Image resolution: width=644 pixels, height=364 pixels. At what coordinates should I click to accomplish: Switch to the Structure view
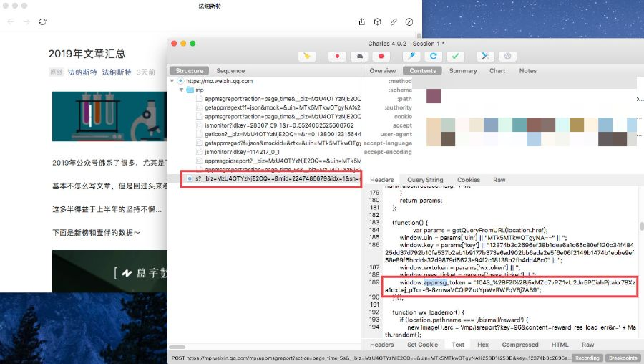pyautogui.click(x=190, y=71)
